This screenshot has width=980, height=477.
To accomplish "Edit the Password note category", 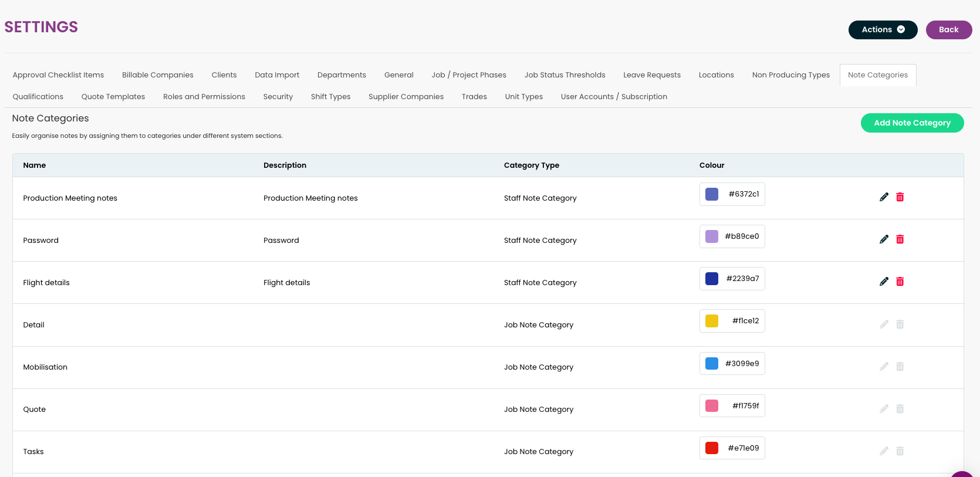I will coord(884,239).
